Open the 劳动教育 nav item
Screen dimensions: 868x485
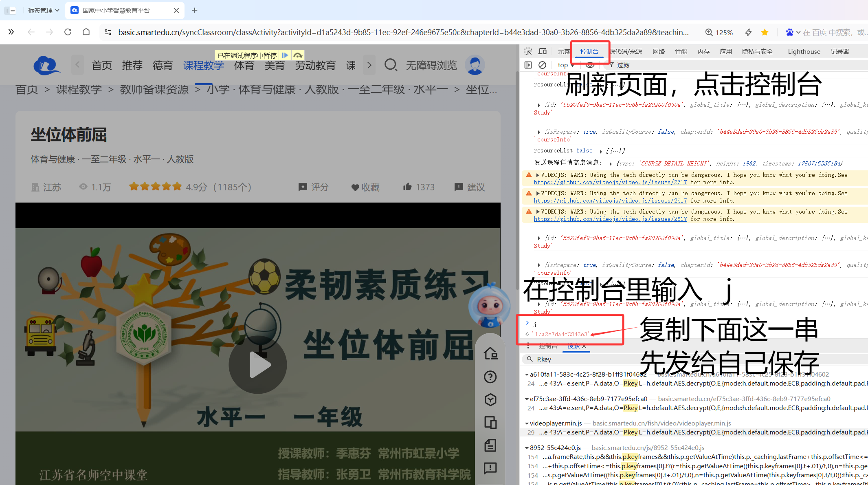tap(315, 65)
